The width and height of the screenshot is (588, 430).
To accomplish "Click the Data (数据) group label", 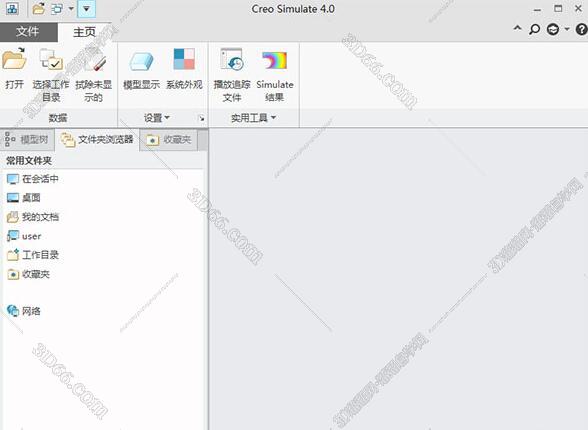I will pos(58,118).
